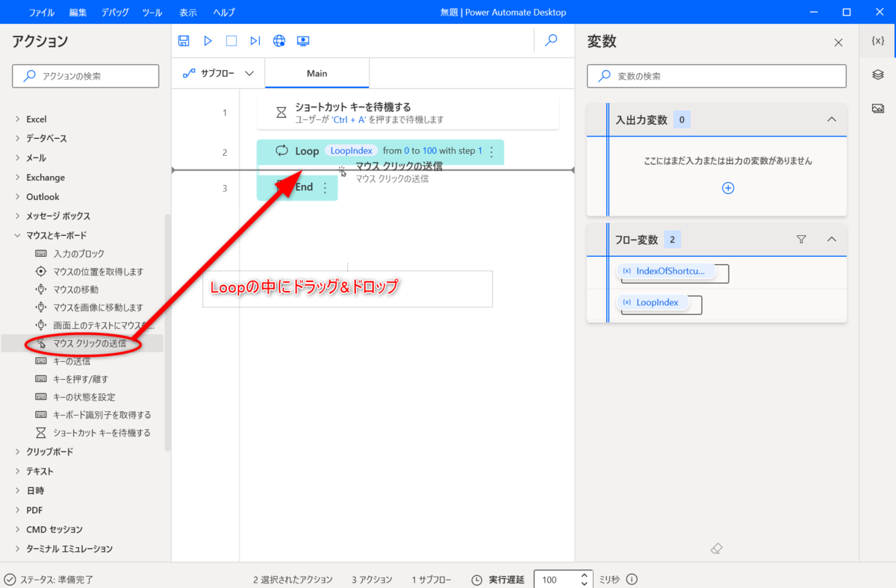Open the UI elements layers icon
The height and width of the screenshot is (588, 896).
pos(878,75)
